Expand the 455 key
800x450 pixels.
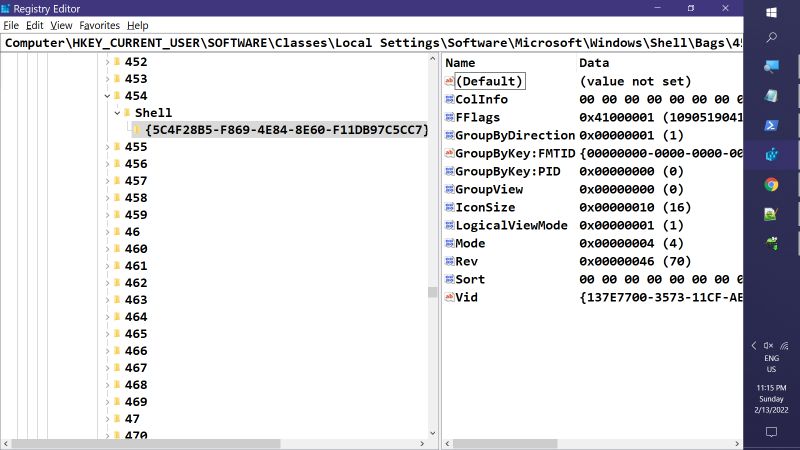click(107, 147)
